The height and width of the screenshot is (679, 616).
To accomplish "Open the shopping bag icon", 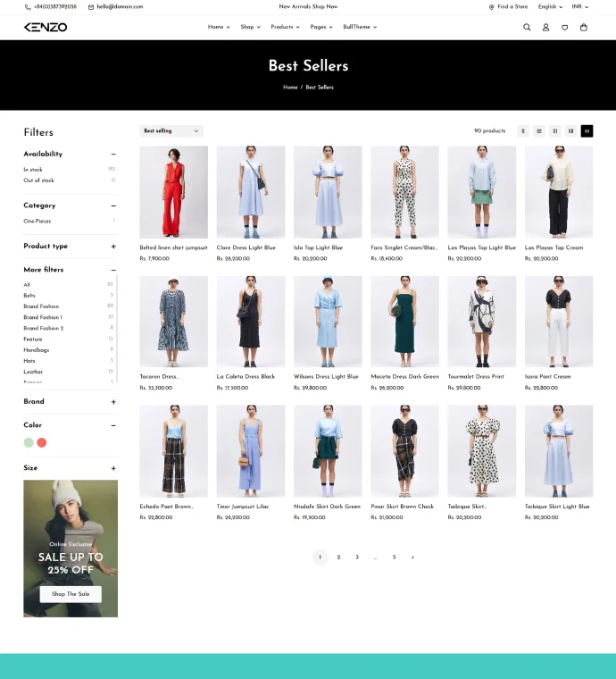I will pyautogui.click(x=584, y=28).
